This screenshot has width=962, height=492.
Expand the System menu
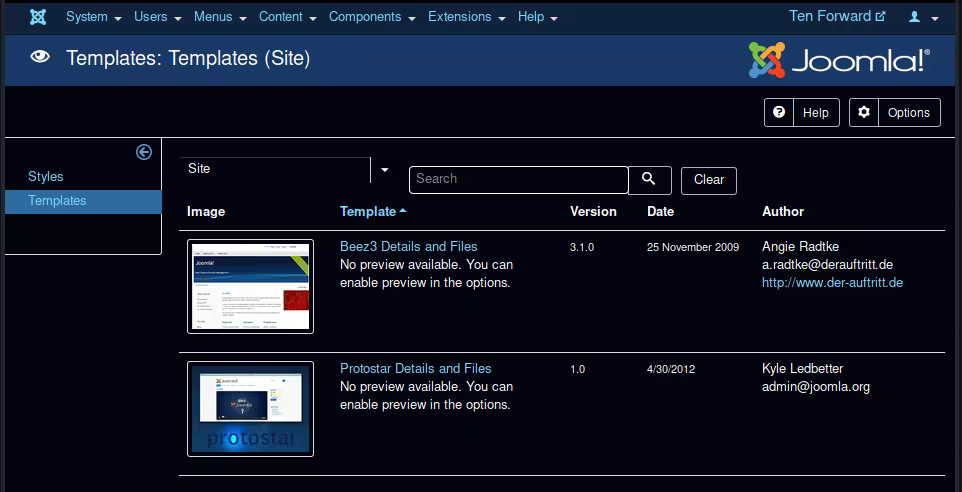tap(93, 17)
